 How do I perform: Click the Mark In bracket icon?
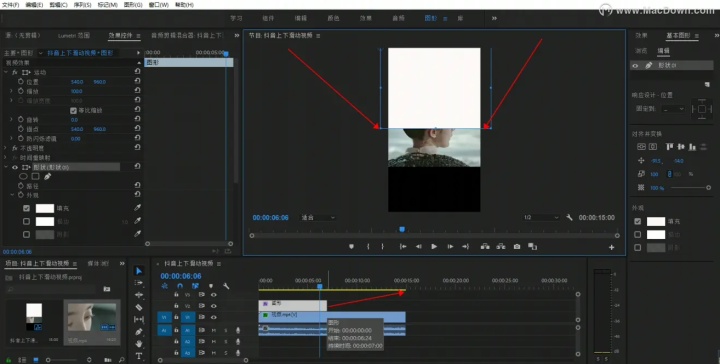click(368, 246)
